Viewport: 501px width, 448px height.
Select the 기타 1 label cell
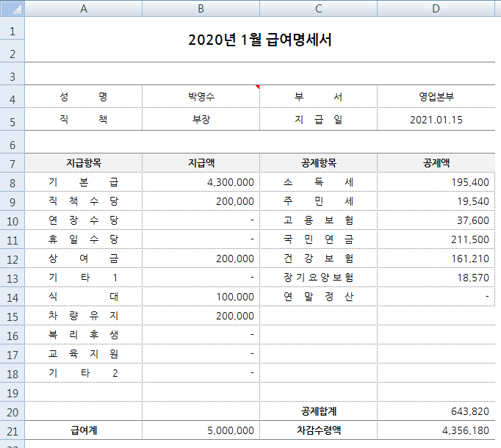pyautogui.click(x=84, y=278)
